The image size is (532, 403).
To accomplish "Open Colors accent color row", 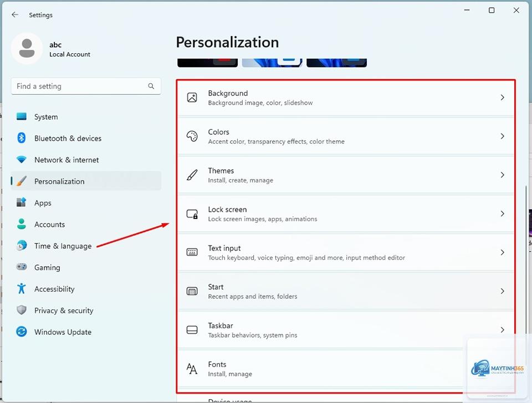I will point(346,136).
